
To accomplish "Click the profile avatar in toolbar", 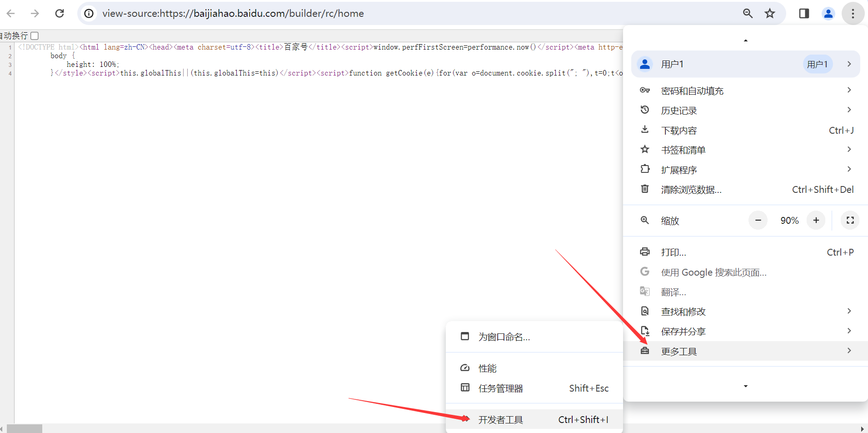I will click(828, 14).
